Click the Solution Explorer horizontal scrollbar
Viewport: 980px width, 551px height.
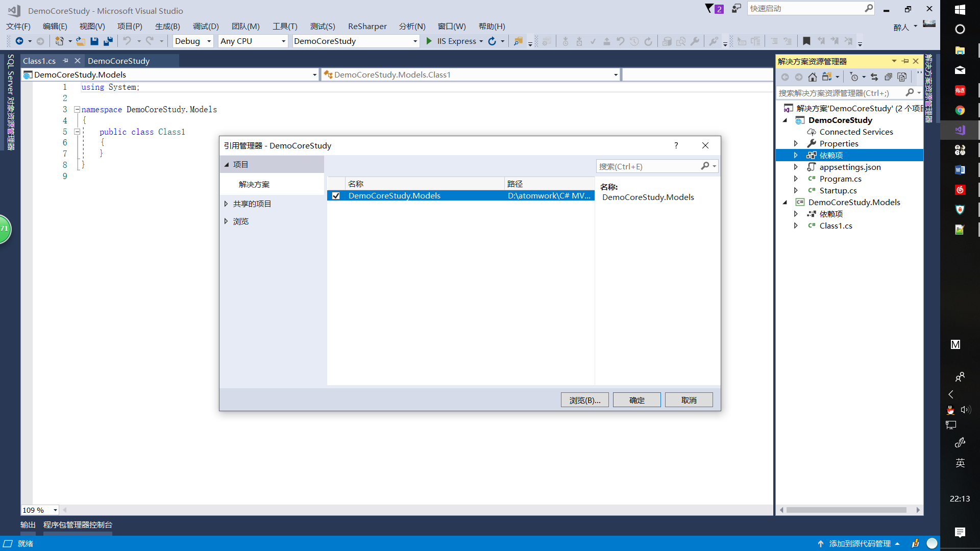(846, 510)
